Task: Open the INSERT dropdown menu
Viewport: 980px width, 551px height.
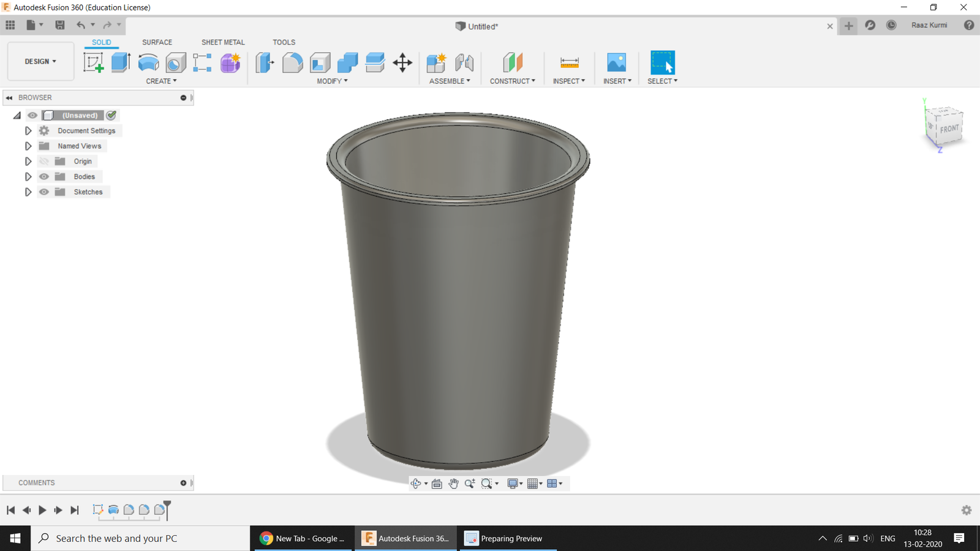Action: (617, 81)
